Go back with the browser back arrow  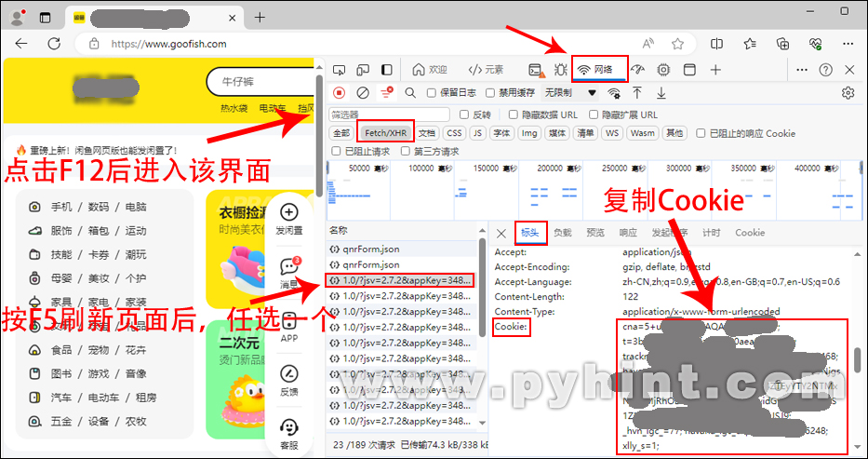(x=21, y=44)
